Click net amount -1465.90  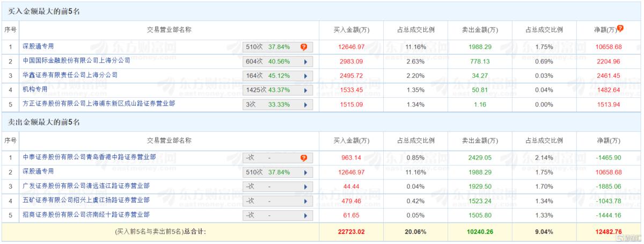point(608,158)
